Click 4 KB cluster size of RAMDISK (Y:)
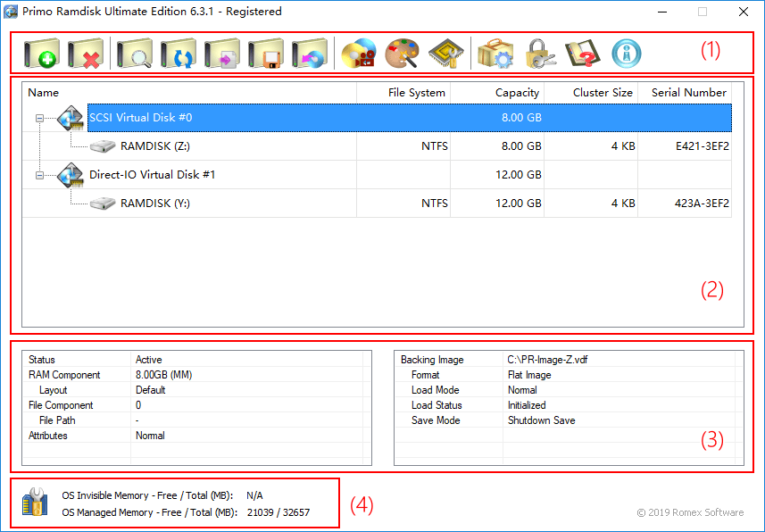Viewport: 765px width, 532px height. [623, 203]
